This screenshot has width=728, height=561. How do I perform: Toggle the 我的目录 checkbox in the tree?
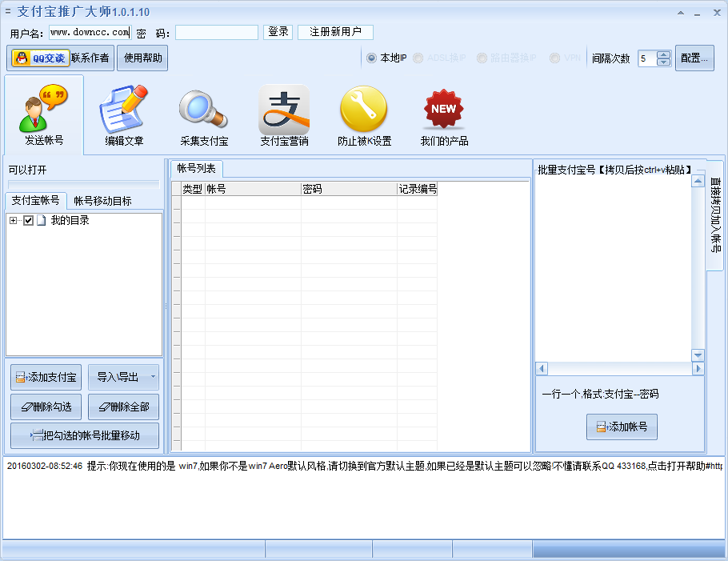[x=28, y=220]
